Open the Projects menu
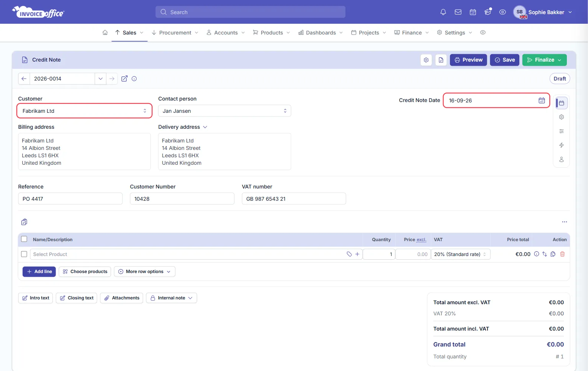 pyautogui.click(x=369, y=33)
